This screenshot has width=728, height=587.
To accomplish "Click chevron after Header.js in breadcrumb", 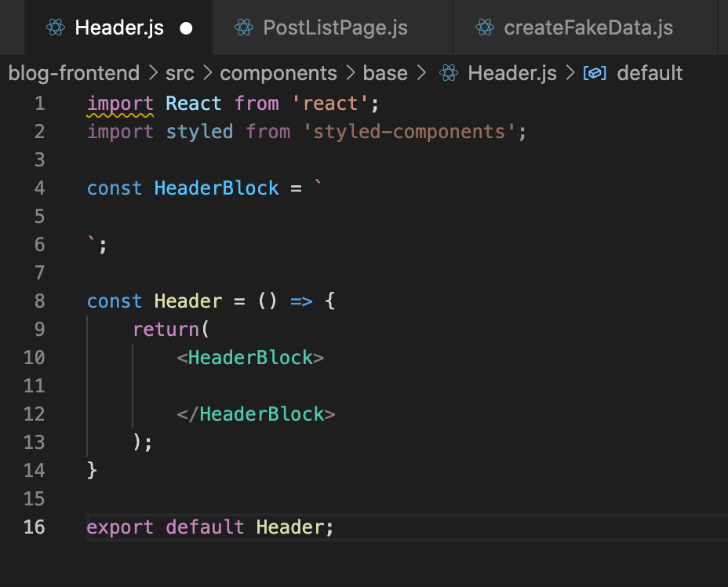I will point(570,73).
